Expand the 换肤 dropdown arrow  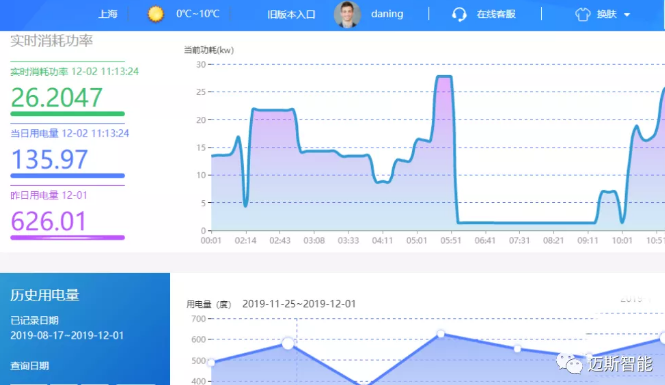[x=627, y=15]
